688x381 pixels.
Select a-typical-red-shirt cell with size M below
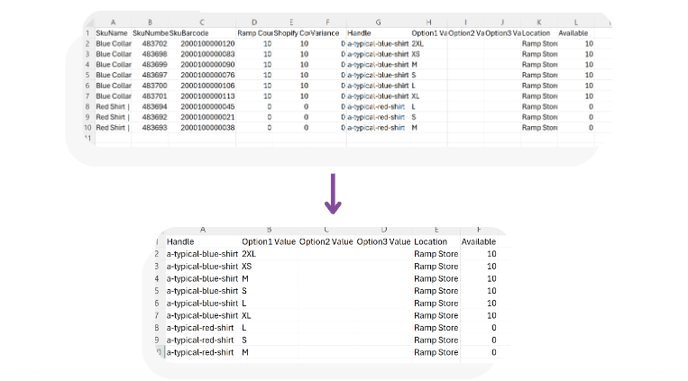click(202, 352)
